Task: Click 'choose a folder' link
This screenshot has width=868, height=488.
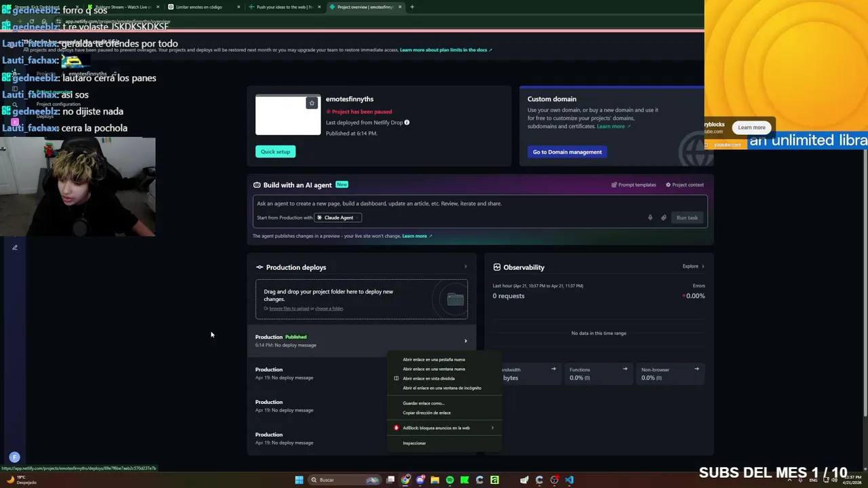Action: point(329,308)
